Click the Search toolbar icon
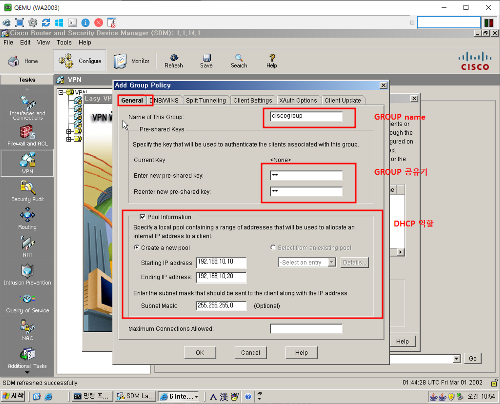Image resolution: width=500 pixels, height=404 pixels. (x=239, y=61)
